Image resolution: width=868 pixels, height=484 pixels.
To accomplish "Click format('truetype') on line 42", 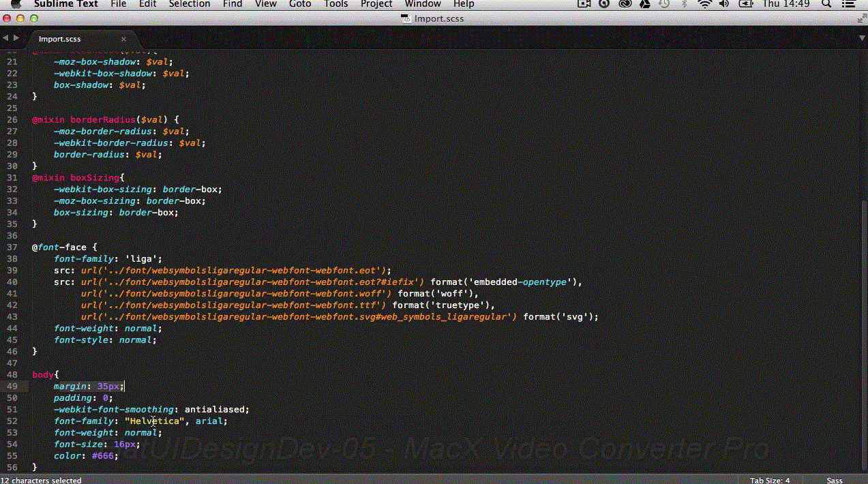I will click(442, 305).
